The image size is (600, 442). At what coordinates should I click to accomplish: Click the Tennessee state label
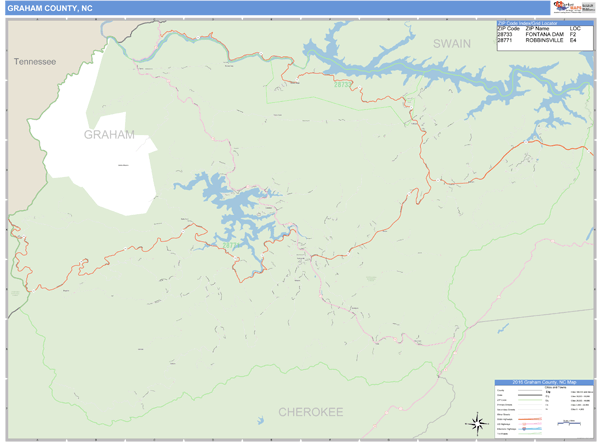coord(35,62)
